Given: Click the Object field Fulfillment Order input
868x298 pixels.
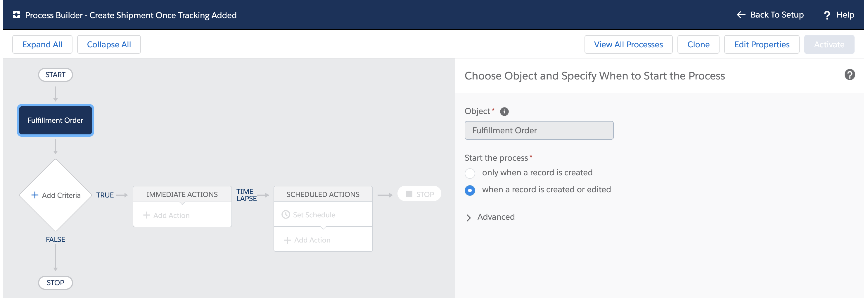Looking at the screenshot, I should tap(538, 130).
